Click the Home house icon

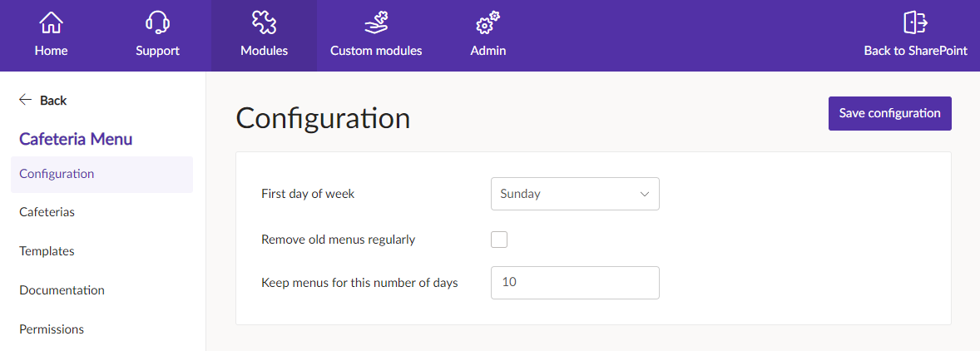pos(52,23)
